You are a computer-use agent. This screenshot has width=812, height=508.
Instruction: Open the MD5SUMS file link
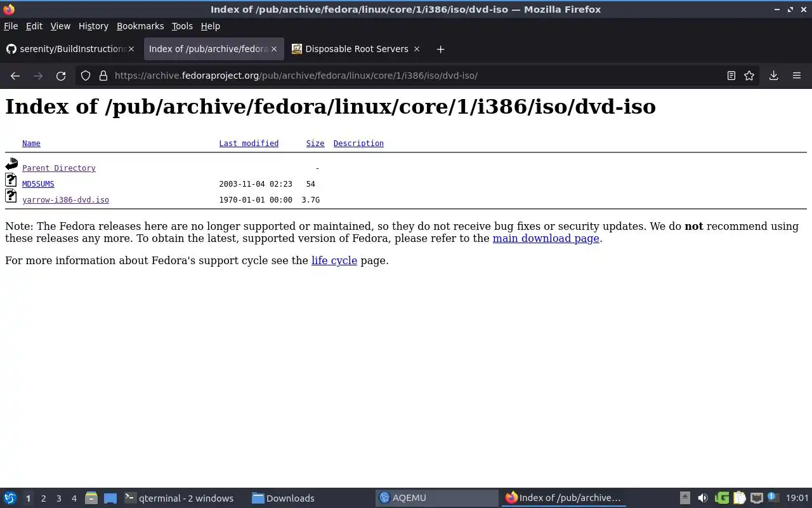point(38,184)
